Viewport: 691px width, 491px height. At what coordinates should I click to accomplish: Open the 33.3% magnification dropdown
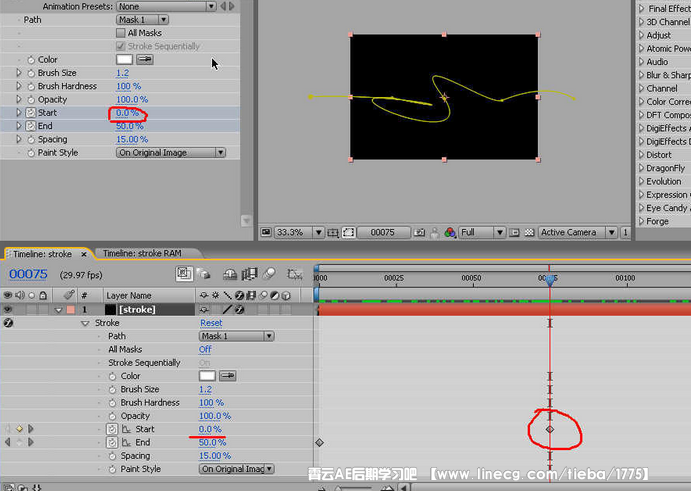tap(299, 232)
